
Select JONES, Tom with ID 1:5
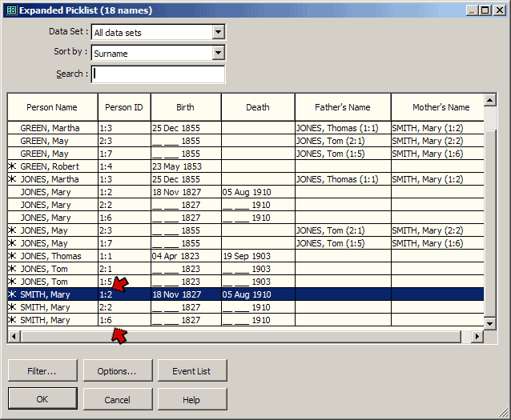click(x=246, y=282)
